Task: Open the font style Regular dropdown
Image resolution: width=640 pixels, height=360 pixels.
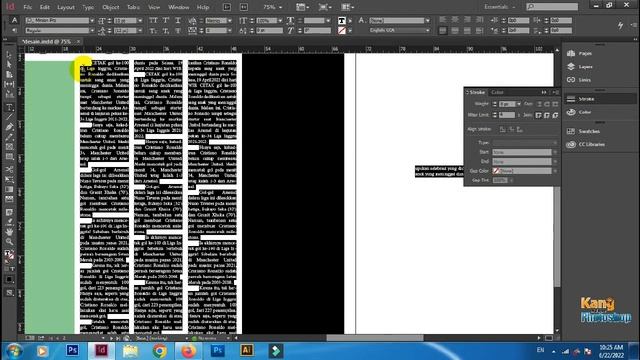Action: tap(92, 31)
